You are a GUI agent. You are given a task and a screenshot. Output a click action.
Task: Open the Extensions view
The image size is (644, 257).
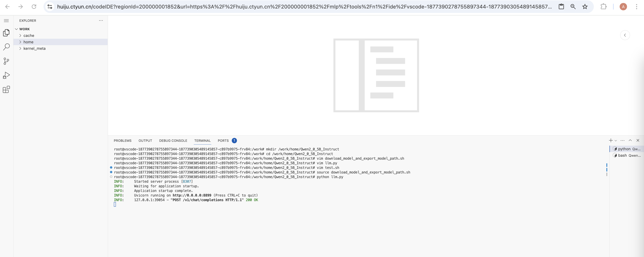click(6, 90)
